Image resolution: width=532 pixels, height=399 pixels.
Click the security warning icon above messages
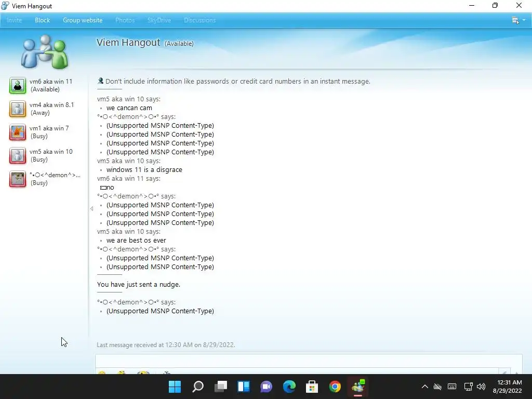100,81
